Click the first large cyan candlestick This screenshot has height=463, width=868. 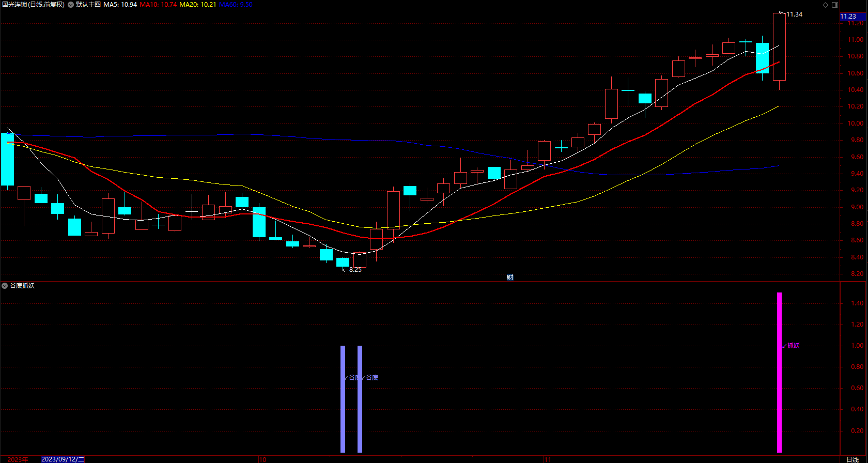[7, 159]
